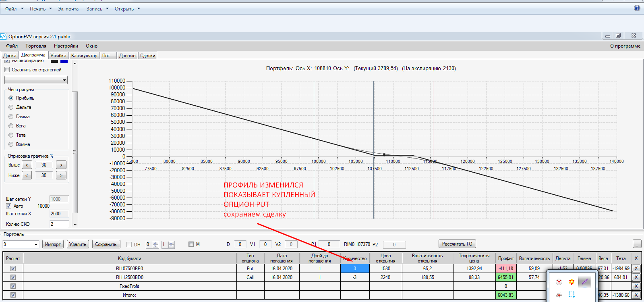The image size is (644, 302).
Task: Remove the RI112500BD0 Call row with X
Action: tap(636, 277)
